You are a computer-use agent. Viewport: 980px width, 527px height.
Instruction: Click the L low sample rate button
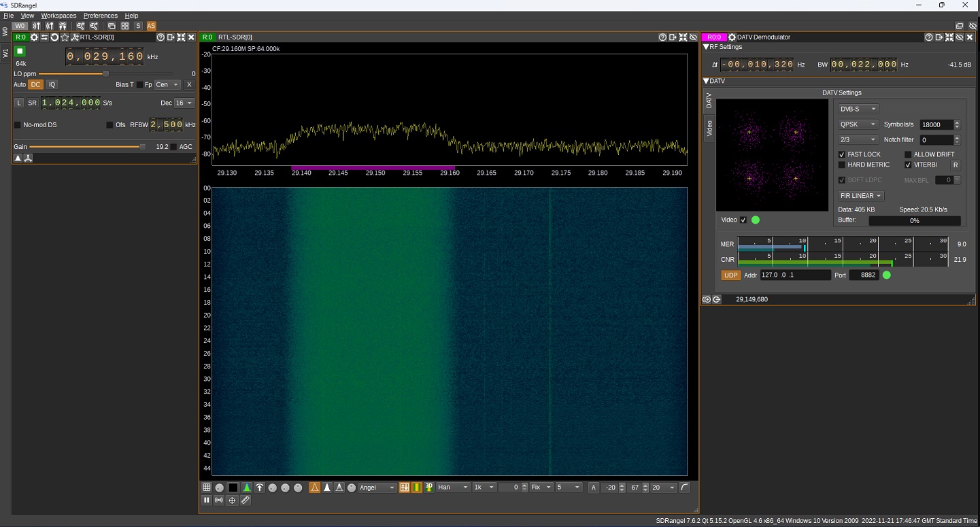pos(19,103)
